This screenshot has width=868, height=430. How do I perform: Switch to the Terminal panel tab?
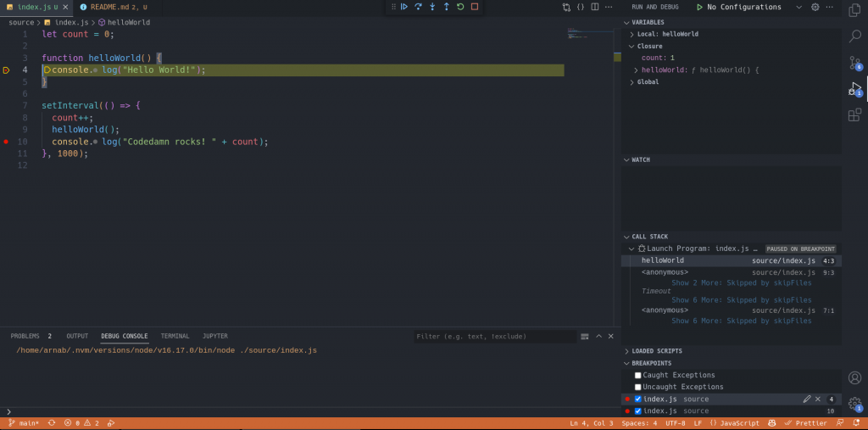(175, 336)
